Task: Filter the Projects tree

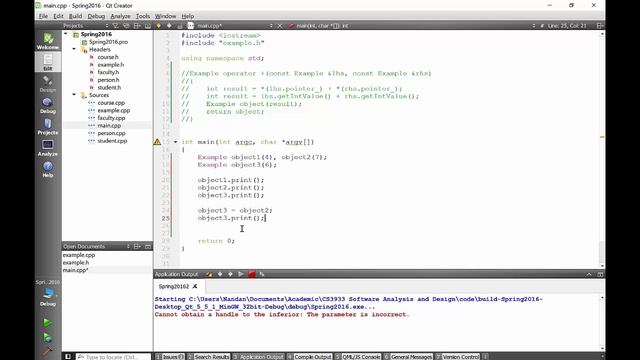Action: tap(116, 26)
